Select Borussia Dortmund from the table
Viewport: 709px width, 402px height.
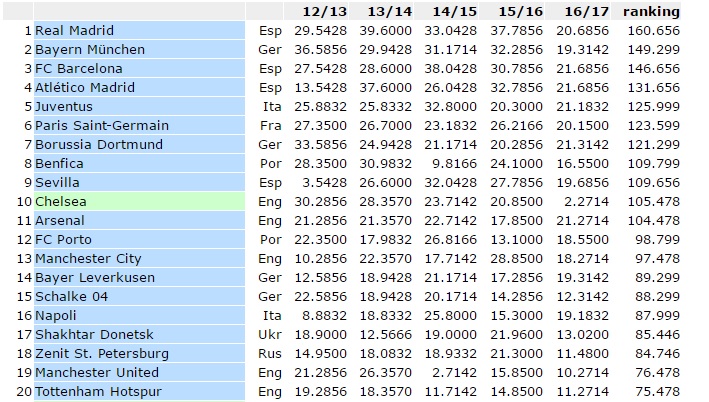coord(99,145)
